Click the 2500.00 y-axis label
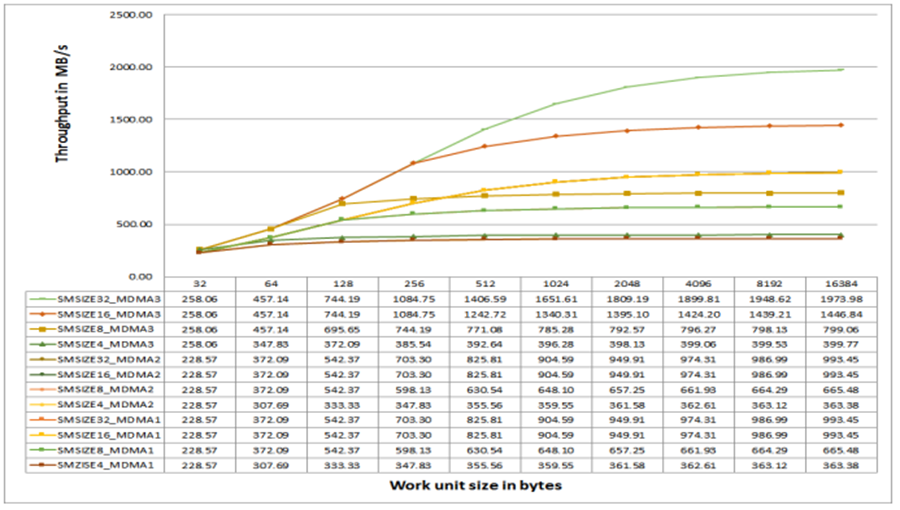The height and width of the screenshot is (510, 900). point(131,15)
